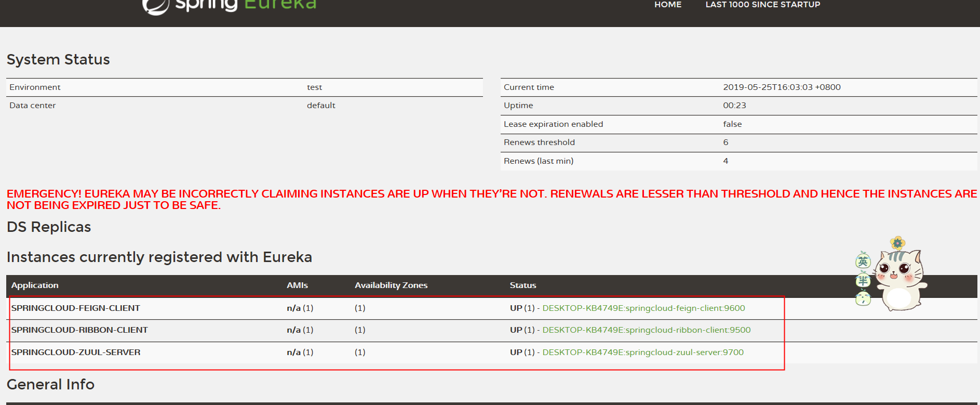This screenshot has height=405, width=980.
Task: Click the data center value default
Action: (321, 106)
